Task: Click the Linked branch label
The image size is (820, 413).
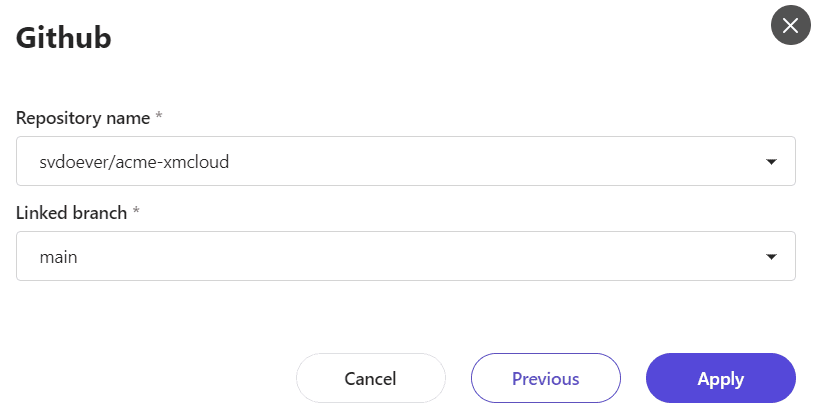Action: 72,213
